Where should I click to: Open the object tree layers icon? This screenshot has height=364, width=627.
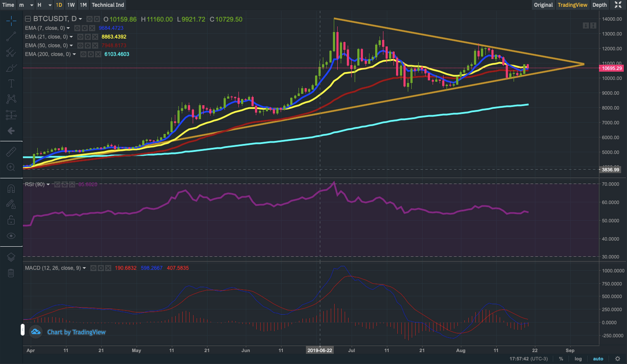11,257
